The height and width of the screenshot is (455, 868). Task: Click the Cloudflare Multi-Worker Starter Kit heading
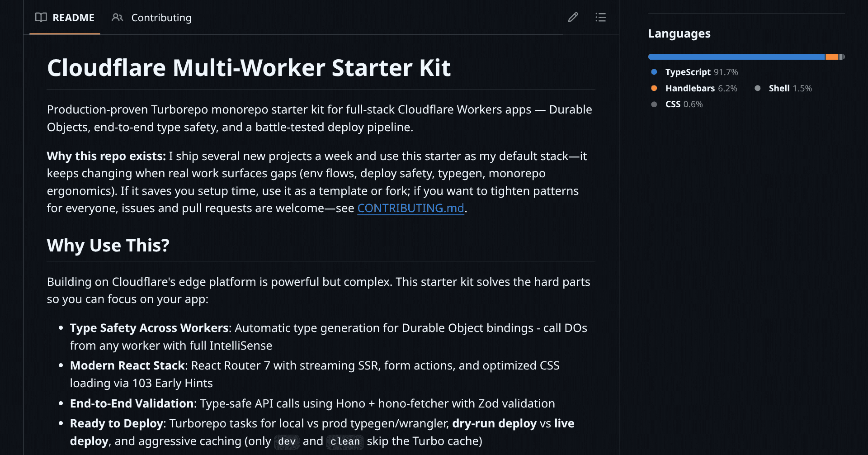[x=249, y=68]
